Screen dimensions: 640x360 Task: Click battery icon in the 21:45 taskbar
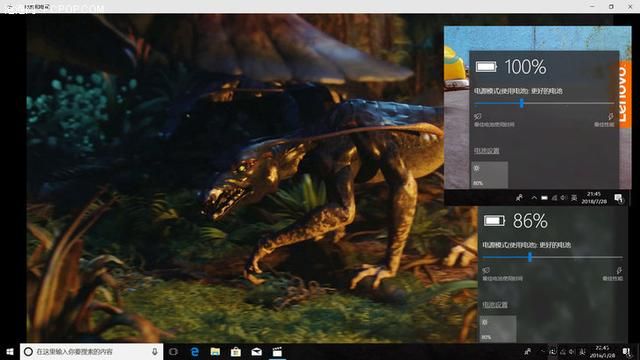click(544, 198)
